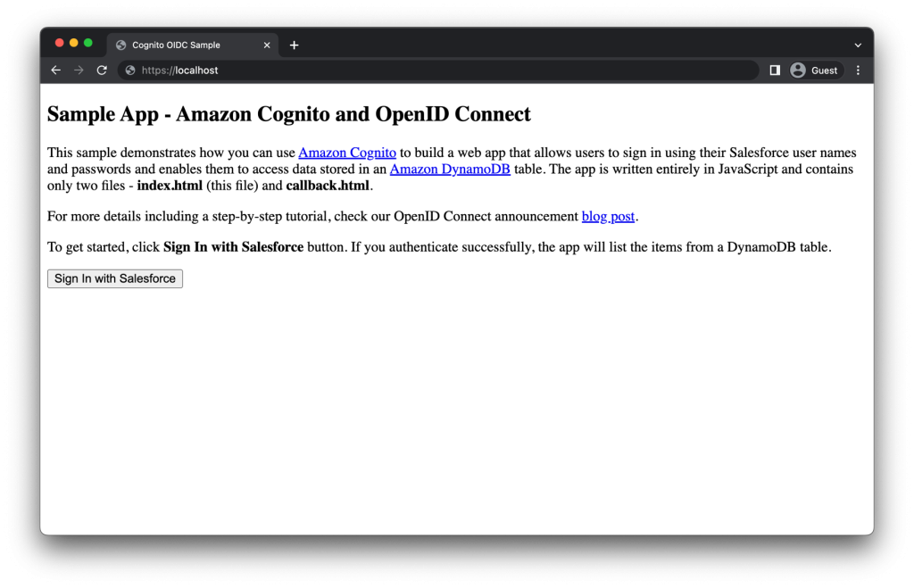Close the Cognito OIDC Sample tab
914x588 pixels.
click(x=267, y=45)
